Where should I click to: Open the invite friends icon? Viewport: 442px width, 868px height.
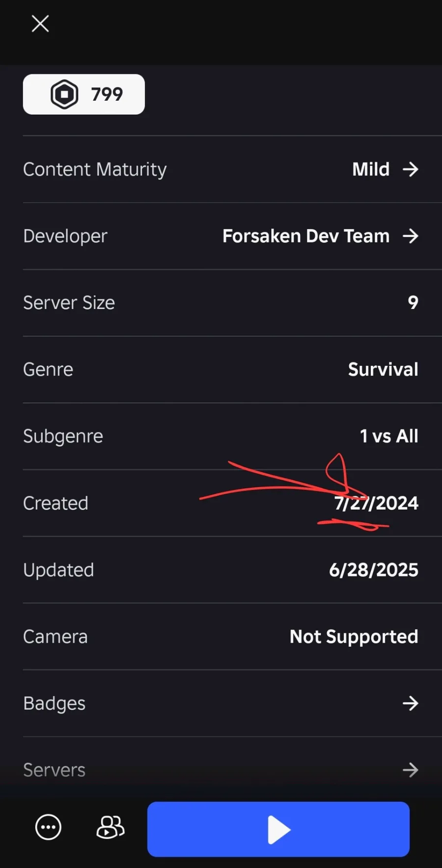110,827
